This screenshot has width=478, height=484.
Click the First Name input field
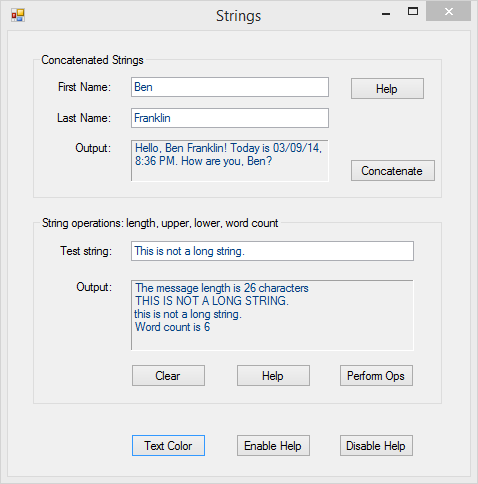tap(230, 87)
